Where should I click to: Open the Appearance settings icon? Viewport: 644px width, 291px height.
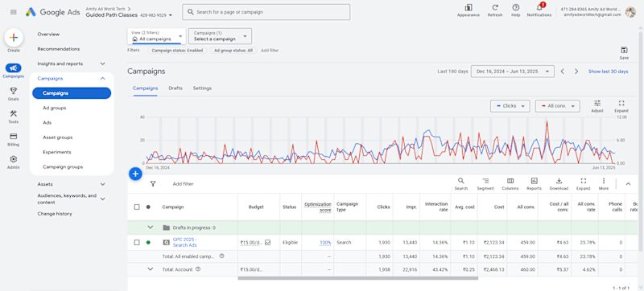point(469,7)
